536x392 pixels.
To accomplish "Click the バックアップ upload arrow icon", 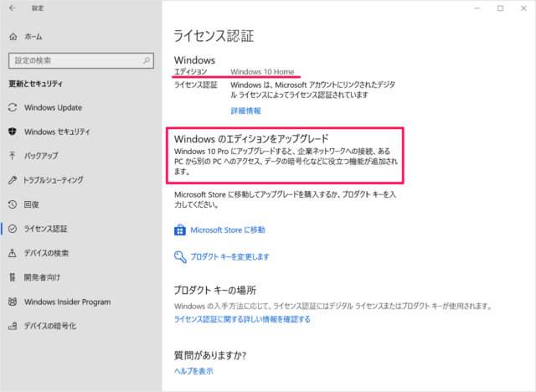I will [x=13, y=156].
